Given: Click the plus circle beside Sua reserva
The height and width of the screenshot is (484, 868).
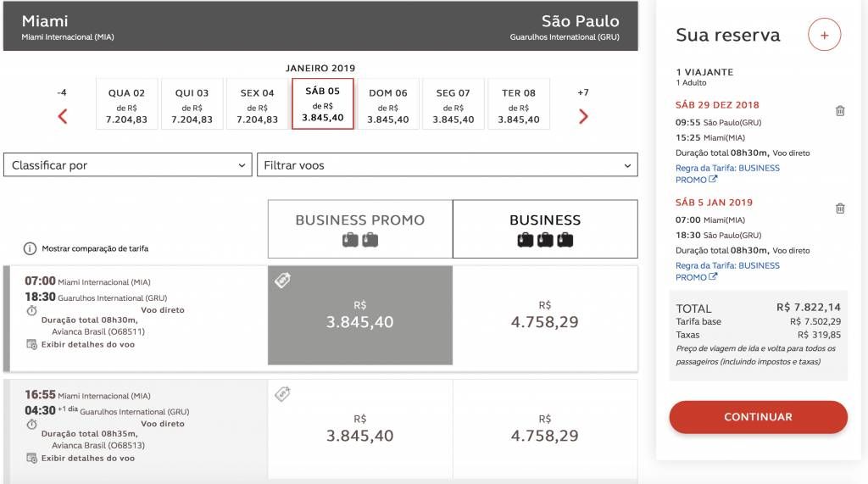Looking at the screenshot, I should pos(824,35).
